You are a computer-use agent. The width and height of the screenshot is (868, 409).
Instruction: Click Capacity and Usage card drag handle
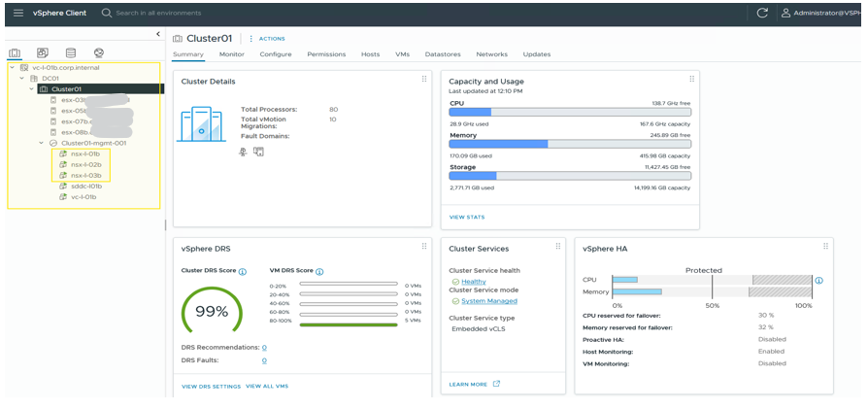point(691,79)
